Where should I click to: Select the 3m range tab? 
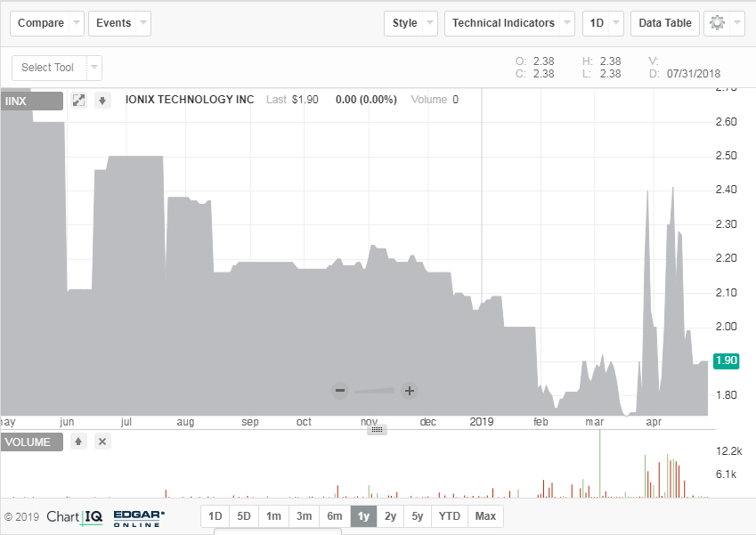pos(305,516)
